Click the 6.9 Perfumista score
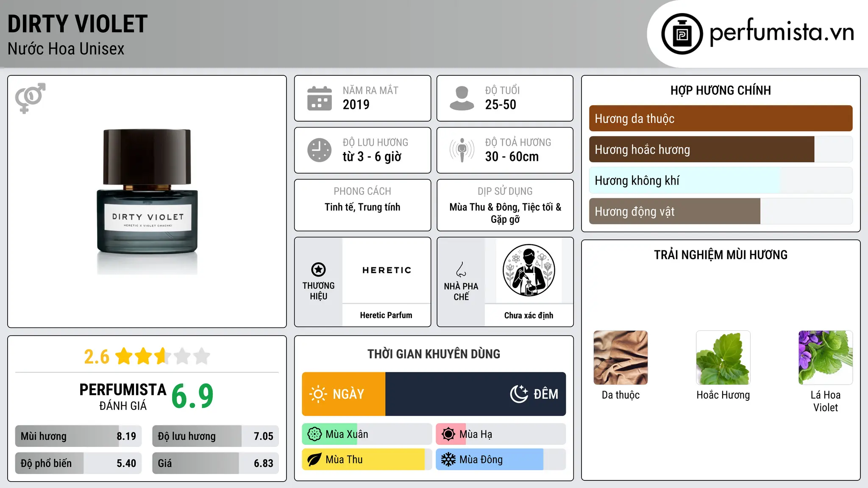Screen dimensions: 868x488 click(x=192, y=396)
